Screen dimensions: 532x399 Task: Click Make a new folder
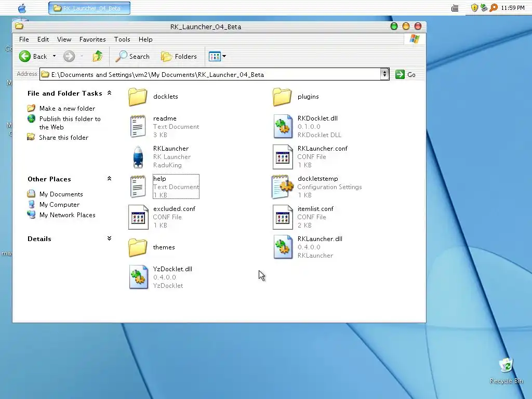[x=67, y=109]
